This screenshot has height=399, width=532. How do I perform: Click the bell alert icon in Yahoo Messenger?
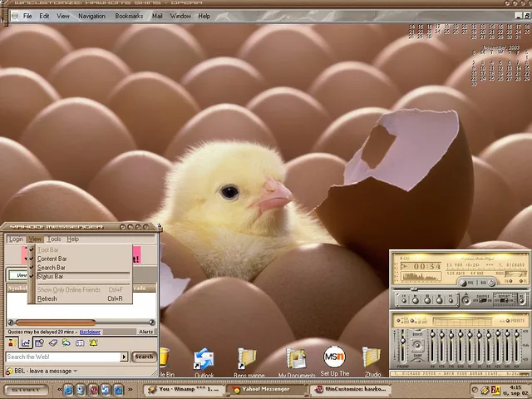(93, 342)
